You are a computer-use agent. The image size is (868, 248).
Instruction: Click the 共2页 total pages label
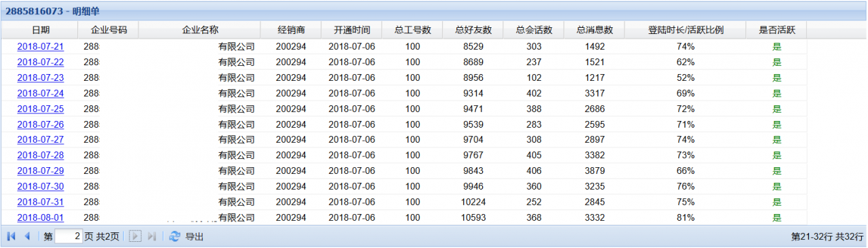point(108,236)
